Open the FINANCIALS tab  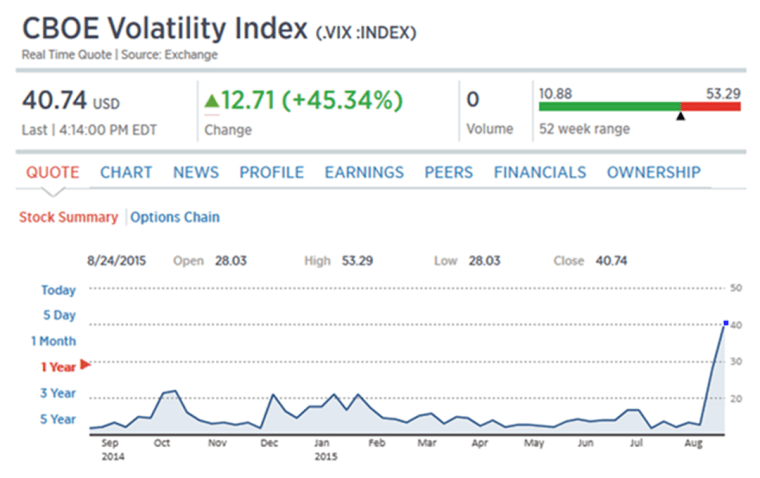point(539,172)
